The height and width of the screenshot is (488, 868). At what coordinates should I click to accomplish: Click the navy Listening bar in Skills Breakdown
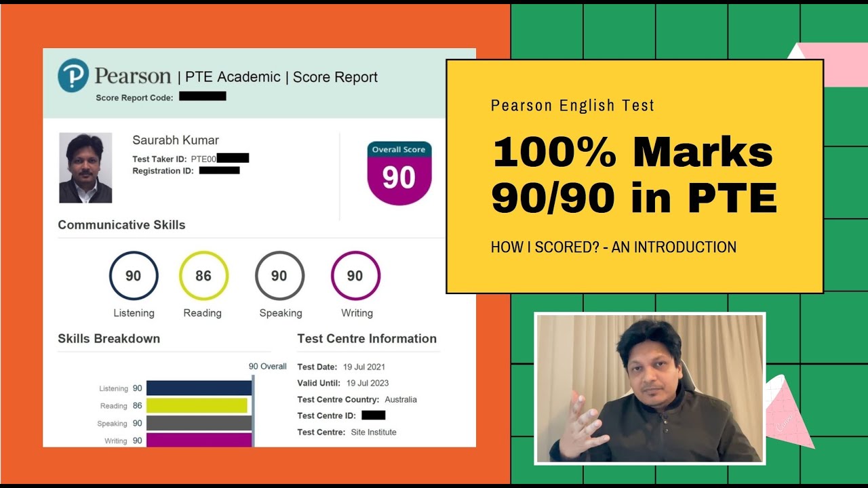pos(199,388)
